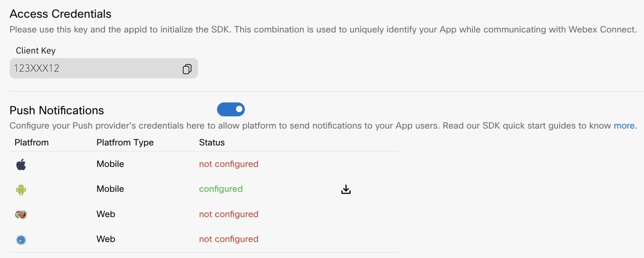The width and height of the screenshot is (644, 258).
Task: Click the not configured status for Apple
Action: coord(229,164)
